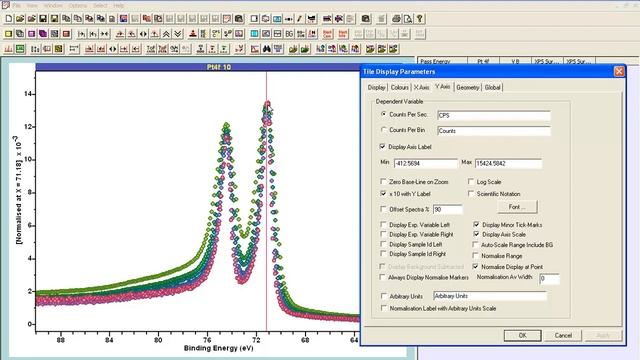Open the X Axis tab

pos(421,87)
